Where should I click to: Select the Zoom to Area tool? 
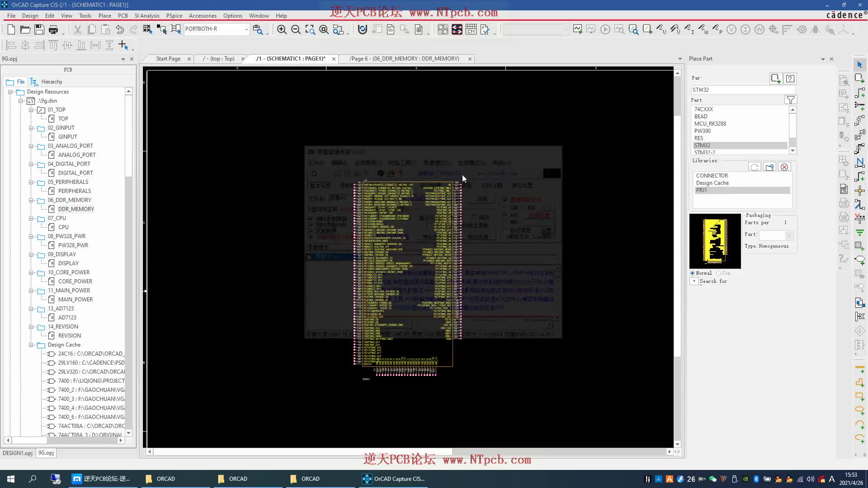click(310, 30)
